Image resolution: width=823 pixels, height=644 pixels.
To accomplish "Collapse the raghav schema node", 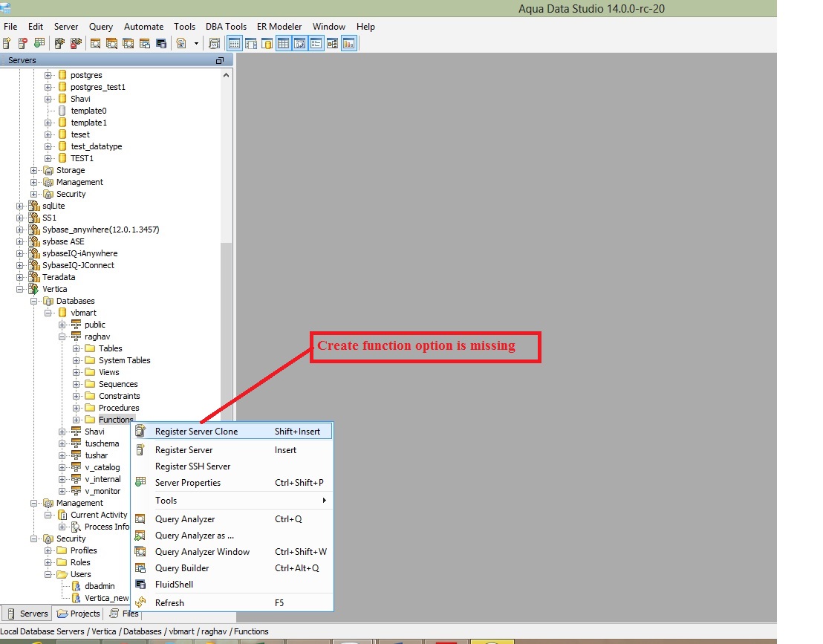I will coord(62,336).
